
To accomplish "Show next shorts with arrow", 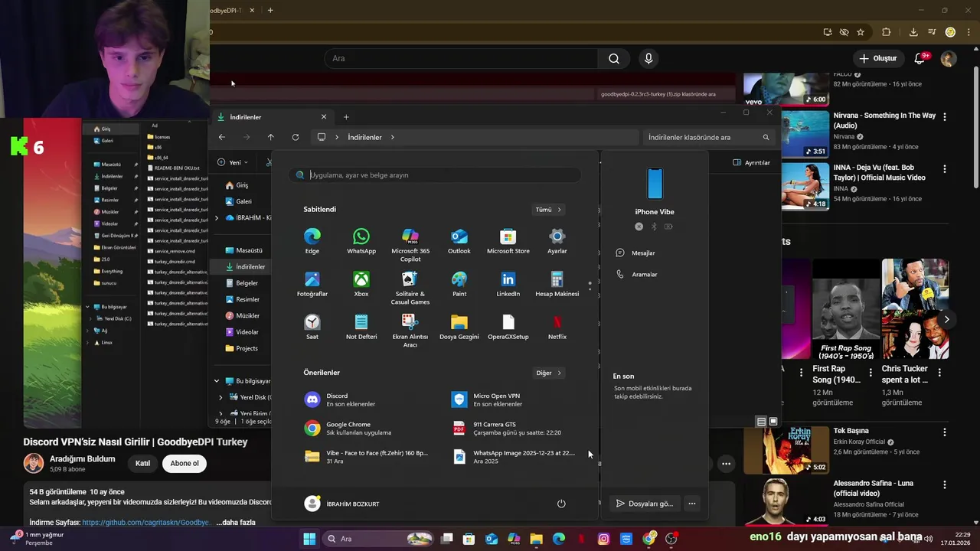I will (947, 319).
